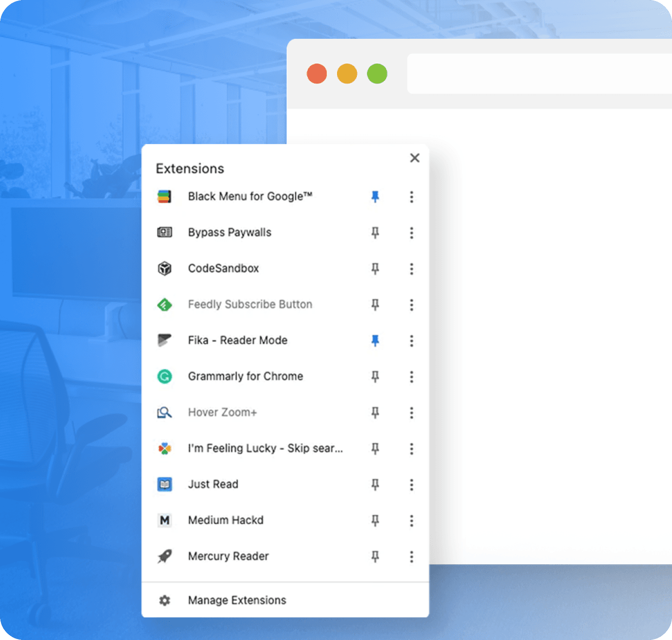Open Manage Extensions
Image resolution: width=672 pixels, height=640 pixels.
tap(237, 600)
